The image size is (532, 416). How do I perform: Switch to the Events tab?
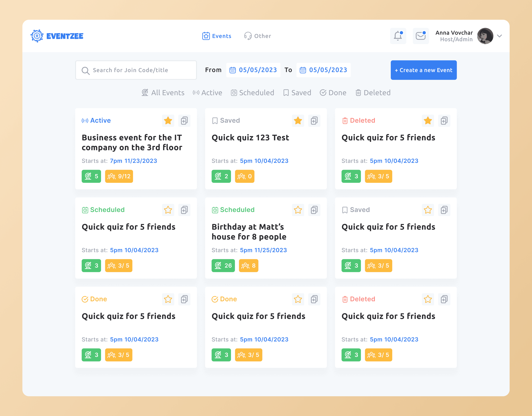click(x=217, y=36)
